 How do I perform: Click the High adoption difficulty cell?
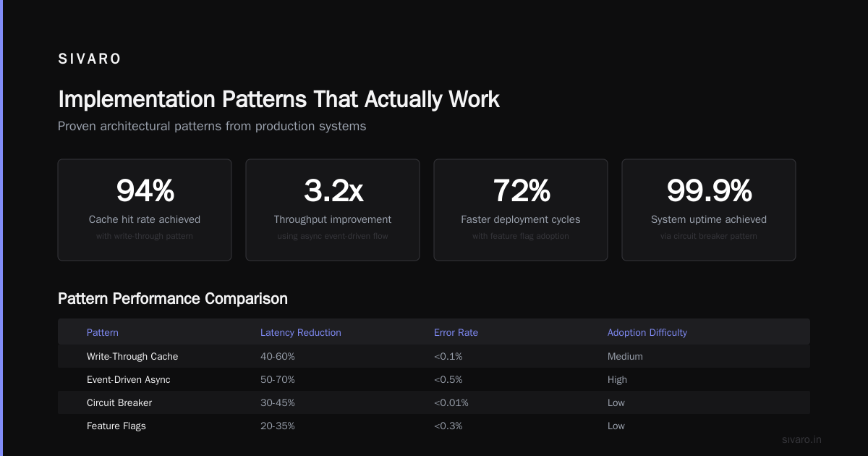tap(617, 379)
